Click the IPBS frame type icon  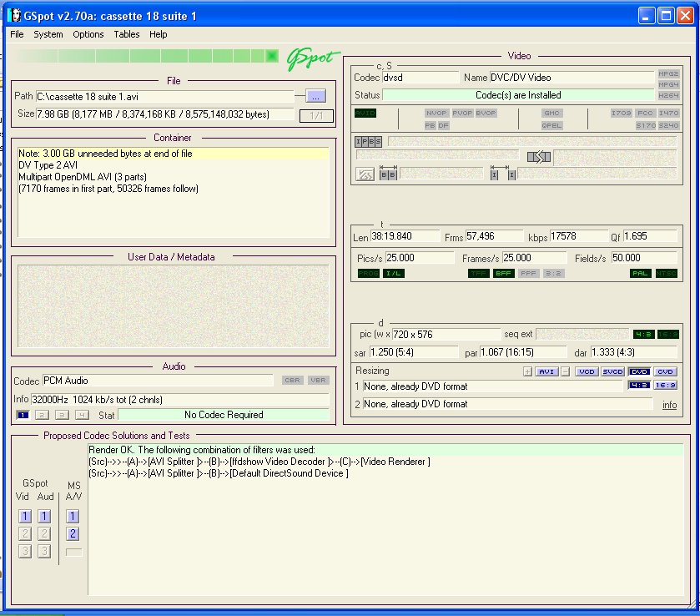(368, 142)
